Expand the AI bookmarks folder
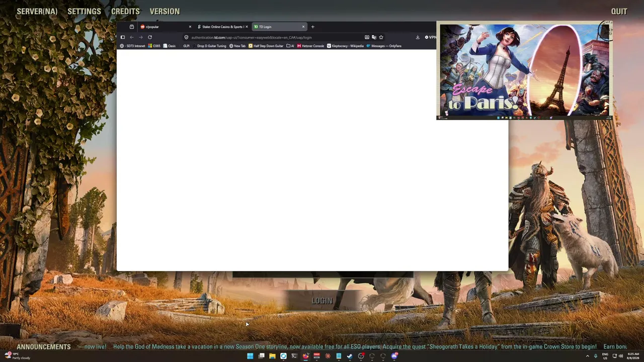Screen dimensions: 644x362 pos(290,46)
